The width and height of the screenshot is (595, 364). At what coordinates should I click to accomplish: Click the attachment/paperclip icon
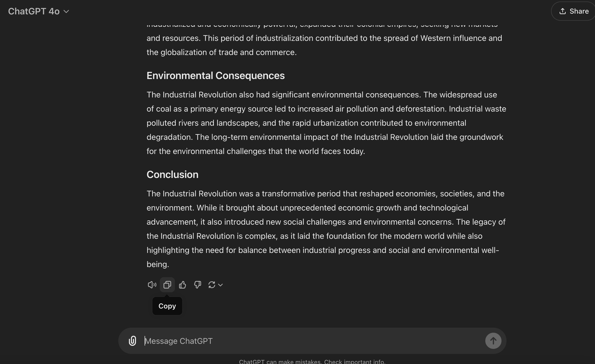pos(133,341)
